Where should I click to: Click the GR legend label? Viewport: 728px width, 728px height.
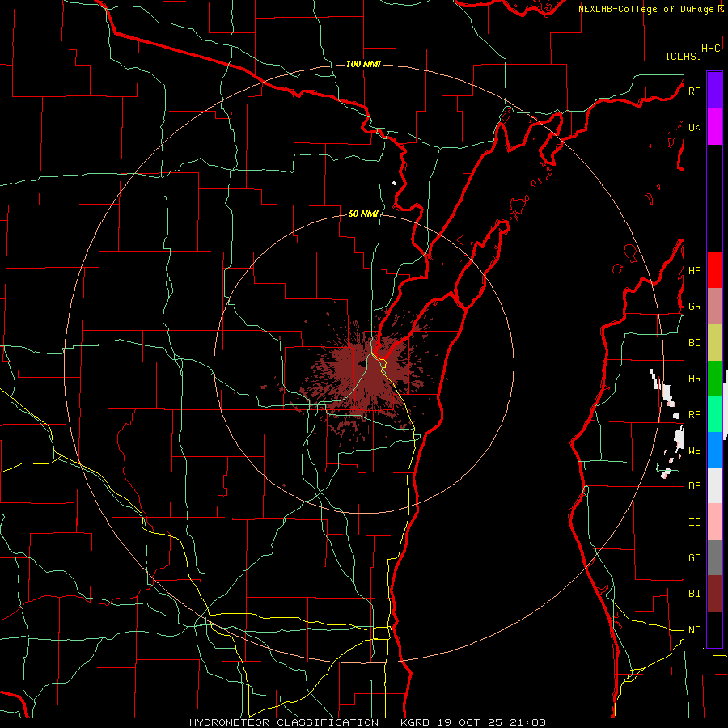click(x=694, y=307)
